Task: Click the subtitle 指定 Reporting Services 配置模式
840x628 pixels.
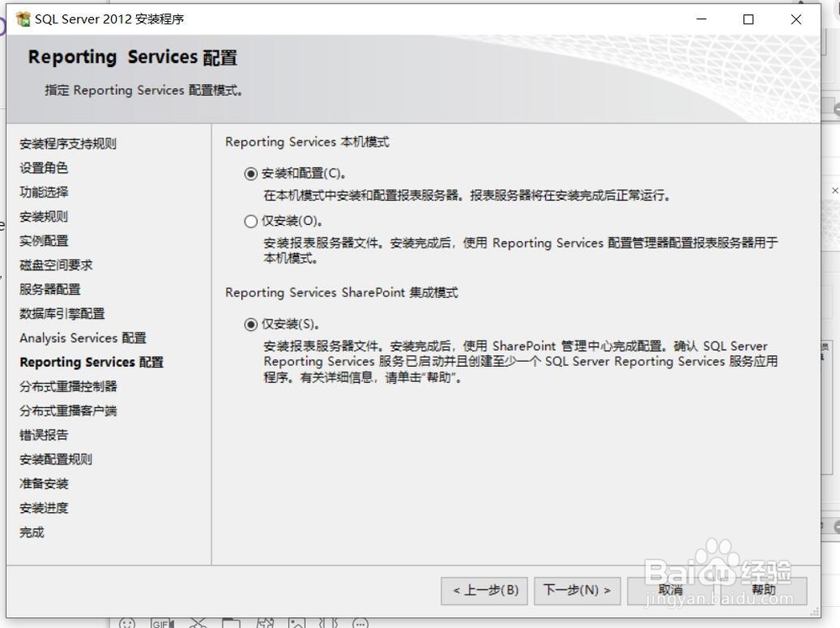Action: click(144, 91)
